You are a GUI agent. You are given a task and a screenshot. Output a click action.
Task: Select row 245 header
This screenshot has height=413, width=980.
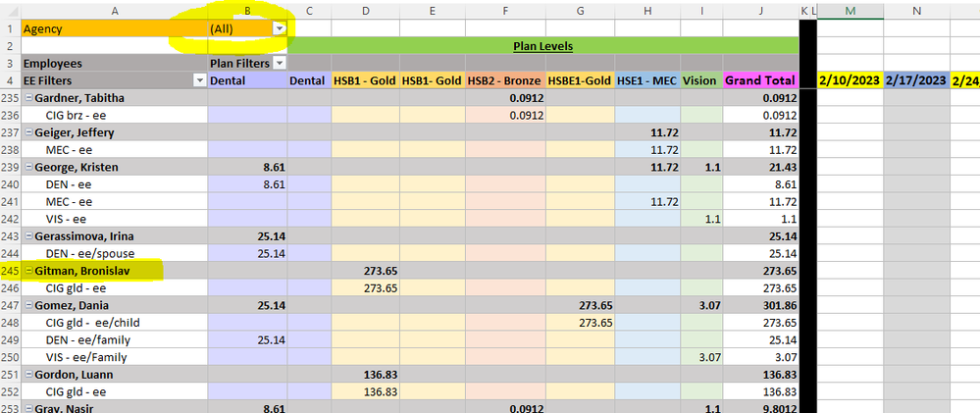click(10, 271)
